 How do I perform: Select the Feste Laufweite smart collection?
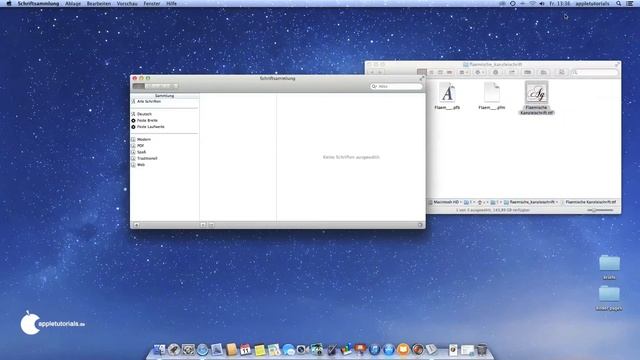(x=164, y=127)
